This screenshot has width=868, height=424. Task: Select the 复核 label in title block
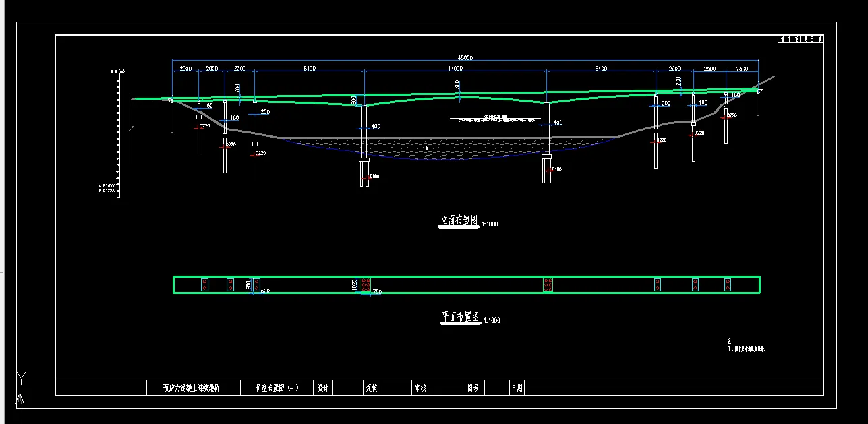click(372, 388)
